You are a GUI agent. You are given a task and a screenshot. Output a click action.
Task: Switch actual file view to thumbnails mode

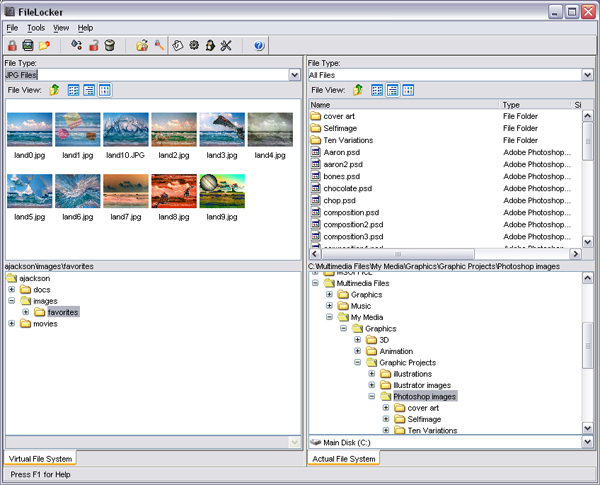(x=408, y=90)
